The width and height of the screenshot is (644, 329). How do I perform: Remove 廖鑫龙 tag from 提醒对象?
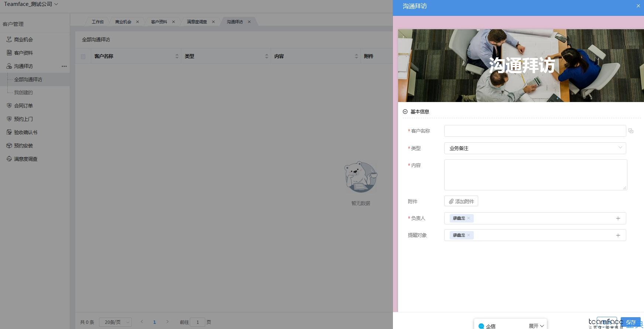coord(469,235)
